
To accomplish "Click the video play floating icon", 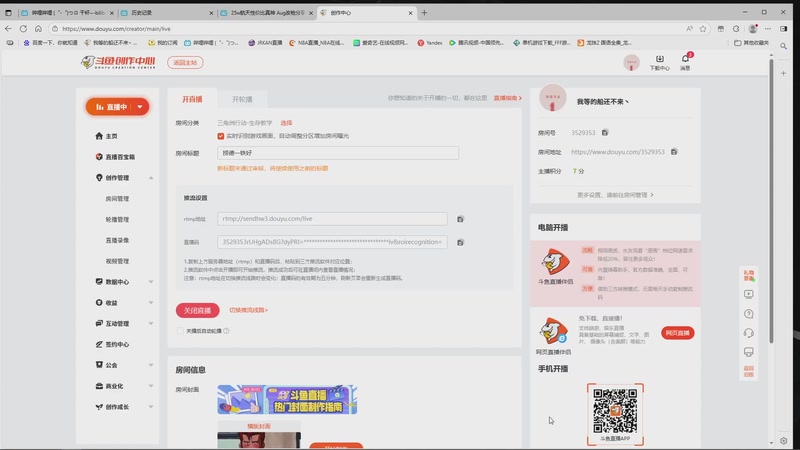I will pyautogui.click(x=748, y=294).
